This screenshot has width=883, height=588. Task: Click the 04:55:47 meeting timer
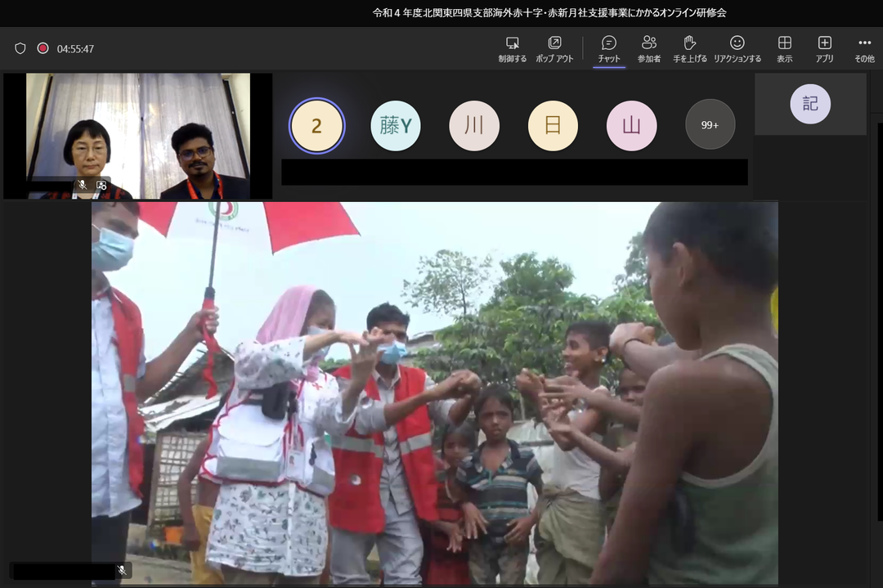click(75, 49)
